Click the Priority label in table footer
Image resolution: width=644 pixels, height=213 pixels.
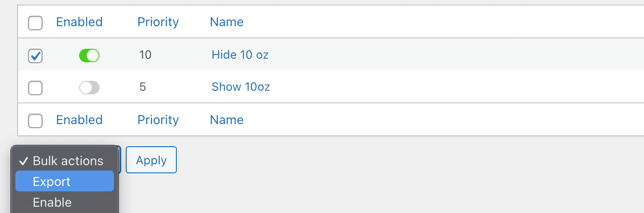(158, 120)
